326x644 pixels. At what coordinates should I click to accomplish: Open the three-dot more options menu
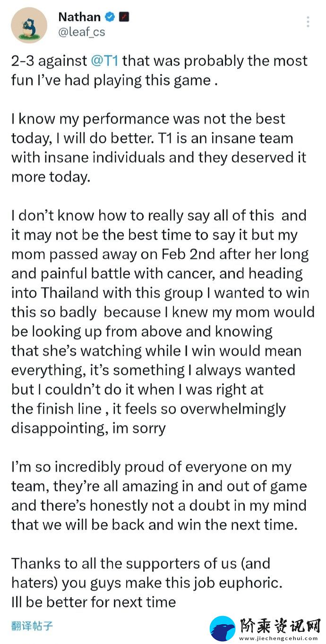point(308,22)
